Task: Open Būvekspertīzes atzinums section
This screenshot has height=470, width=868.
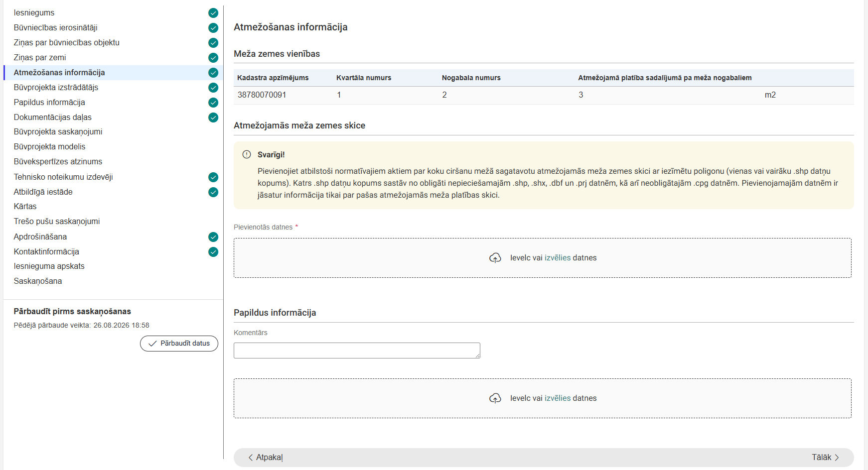Action: click(x=58, y=162)
